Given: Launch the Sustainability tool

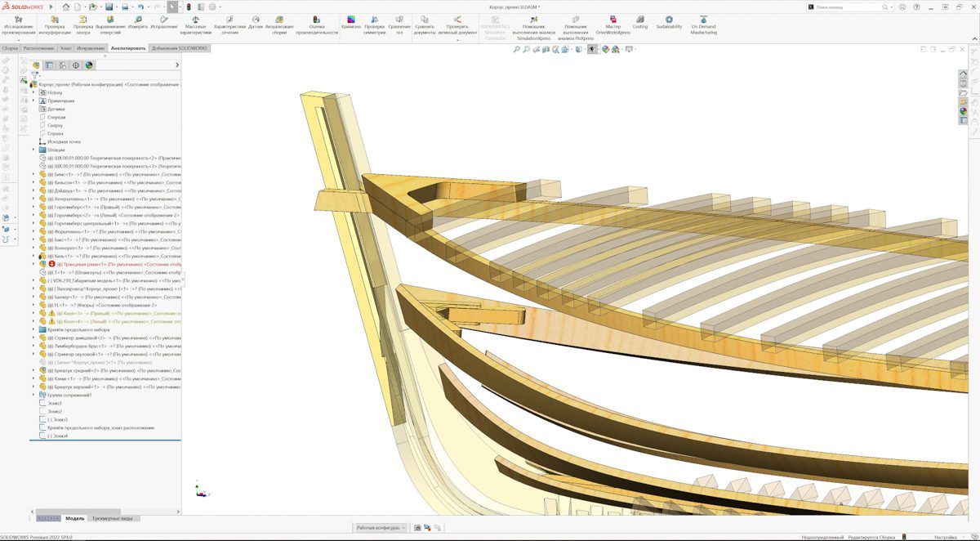Looking at the screenshot, I should pos(669,21).
